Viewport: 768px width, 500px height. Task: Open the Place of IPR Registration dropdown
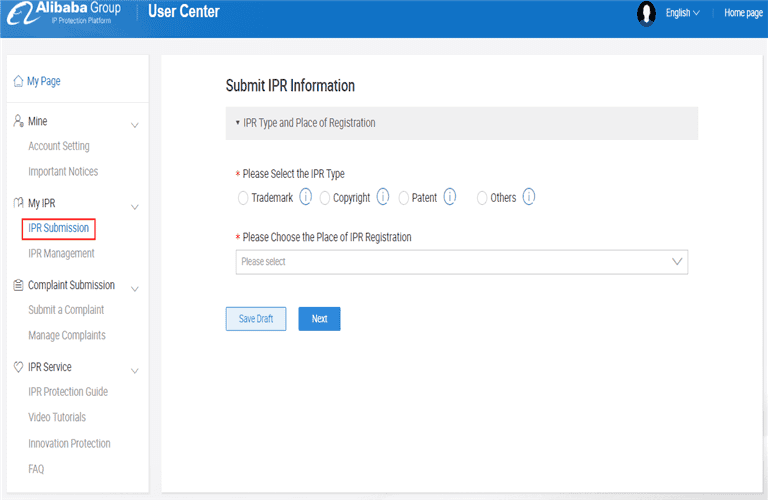tap(461, 262)
